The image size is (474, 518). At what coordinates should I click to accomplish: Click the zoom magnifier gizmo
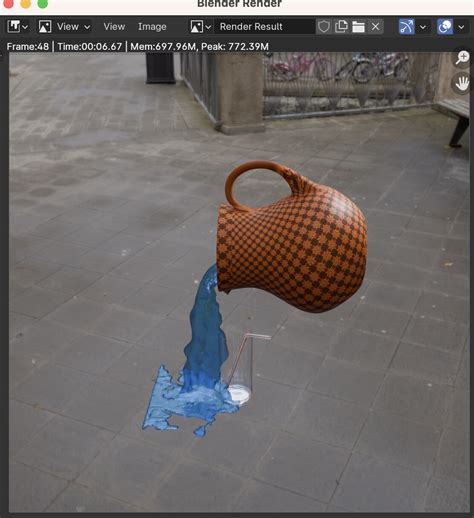click(x=462, y=58)
